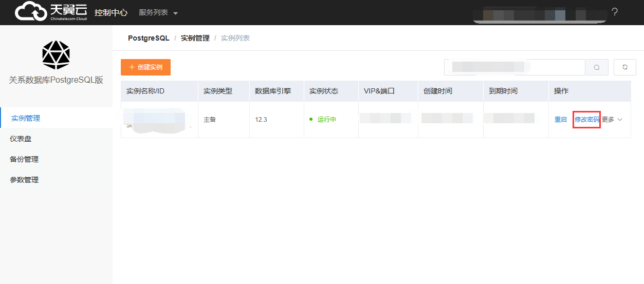Focus the instance search input field
Image resolution: width=644 pixels, height=284 pixels.
pos(514,67)
